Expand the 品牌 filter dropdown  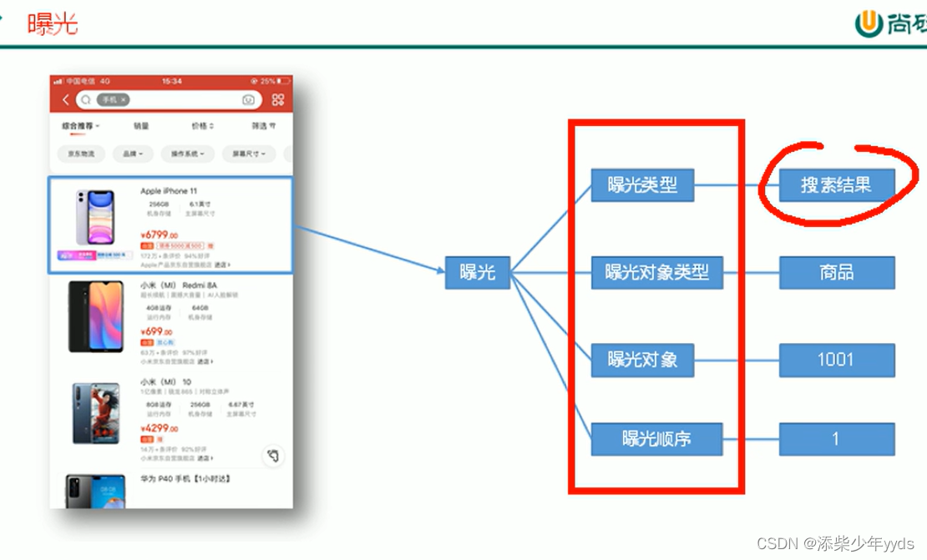[133, 154]
